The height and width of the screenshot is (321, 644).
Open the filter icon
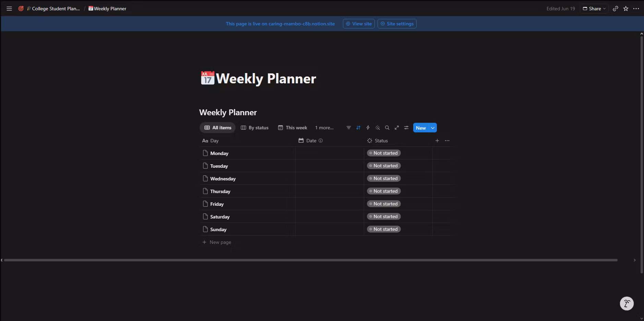349,128
